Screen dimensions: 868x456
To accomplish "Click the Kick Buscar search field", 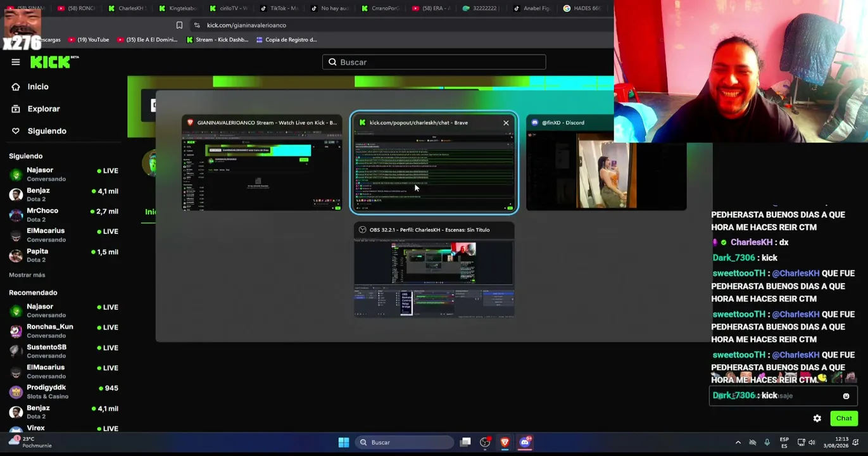I will click(x=434, y=62).
